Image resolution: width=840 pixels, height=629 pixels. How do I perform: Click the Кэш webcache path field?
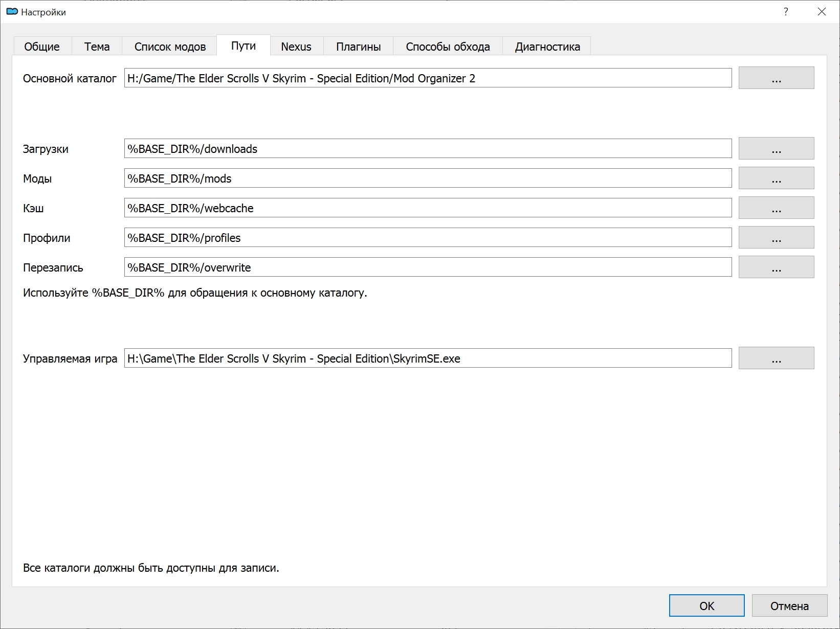(428, 208)
